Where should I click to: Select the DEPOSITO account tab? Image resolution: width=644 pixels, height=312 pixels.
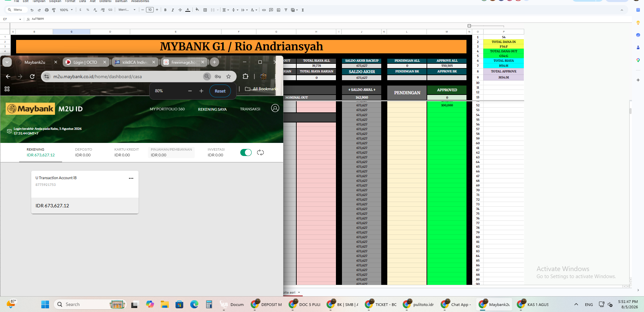(x=83, y=152)
